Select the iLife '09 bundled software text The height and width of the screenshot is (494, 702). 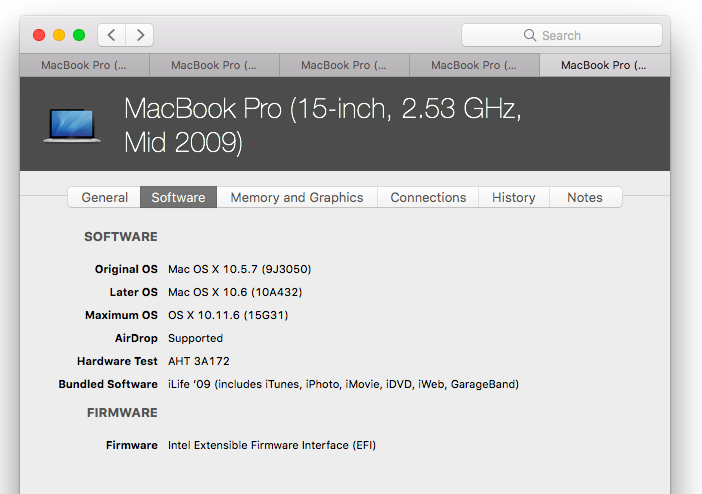343,384
